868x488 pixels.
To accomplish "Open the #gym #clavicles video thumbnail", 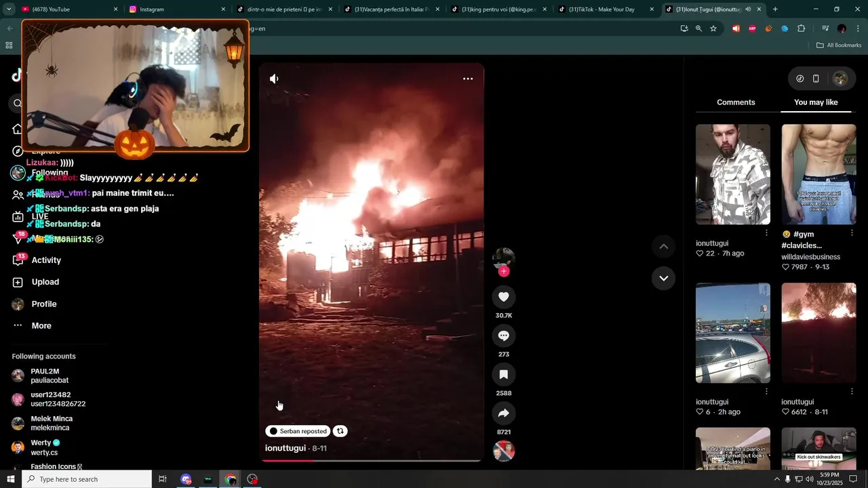I will pyautogui.click(x=818, y=174).
